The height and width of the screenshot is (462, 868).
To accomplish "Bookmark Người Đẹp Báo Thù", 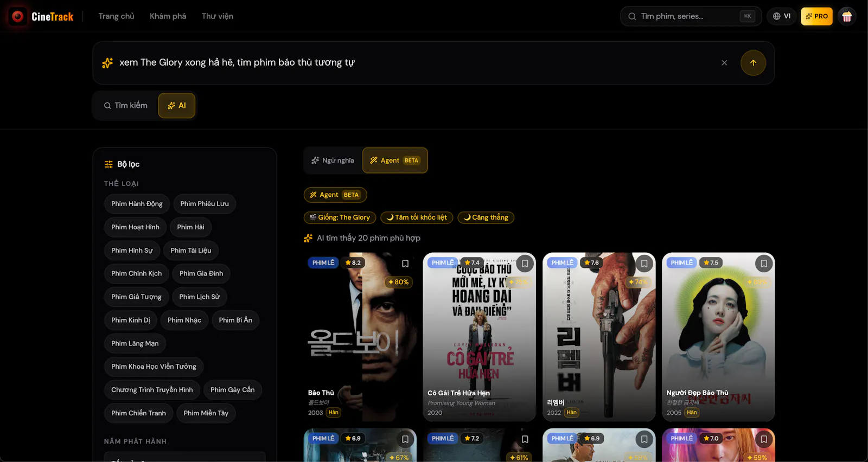I will coord(763,264).
